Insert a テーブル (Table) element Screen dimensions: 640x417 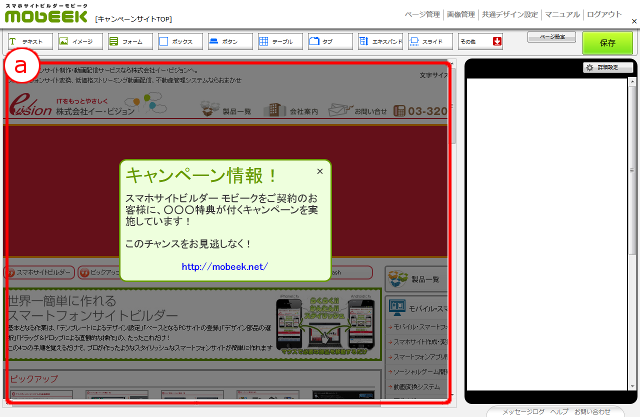coord(280,42)
